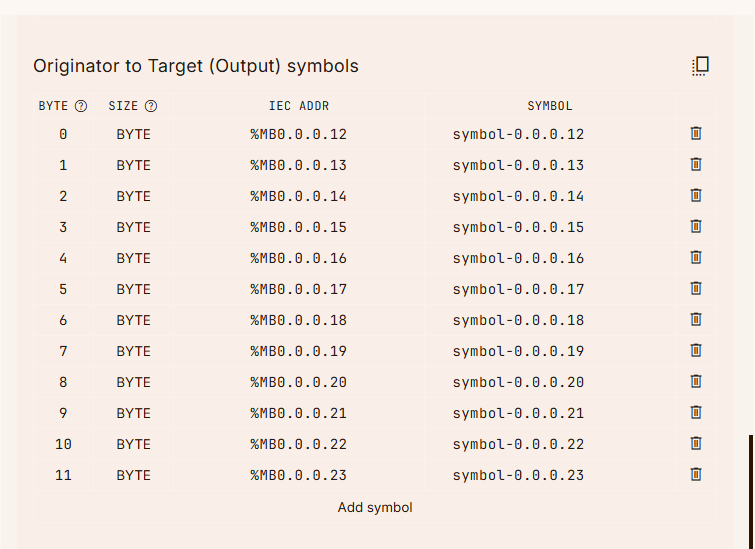This screenshot has height=549, width=755.
Task: Delete the symbol-0.0.0.17 row
Action: tap(696, 288)
